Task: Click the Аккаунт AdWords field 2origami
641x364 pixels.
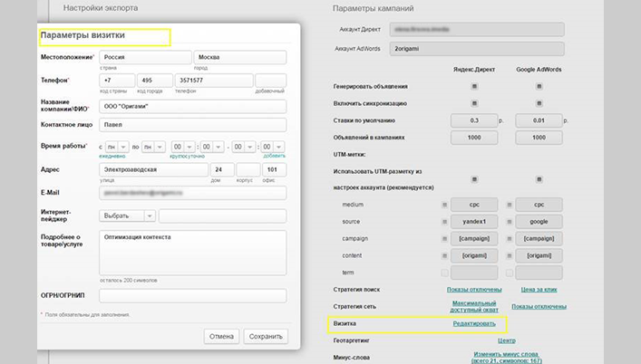Action: (477, 49)
